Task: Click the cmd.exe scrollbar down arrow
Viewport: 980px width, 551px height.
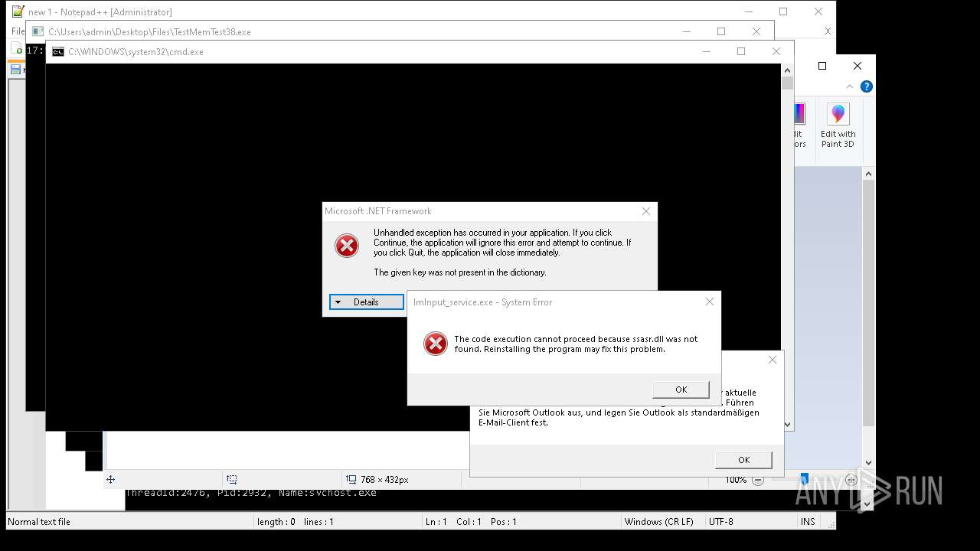Action: click(x=787, y=425)
